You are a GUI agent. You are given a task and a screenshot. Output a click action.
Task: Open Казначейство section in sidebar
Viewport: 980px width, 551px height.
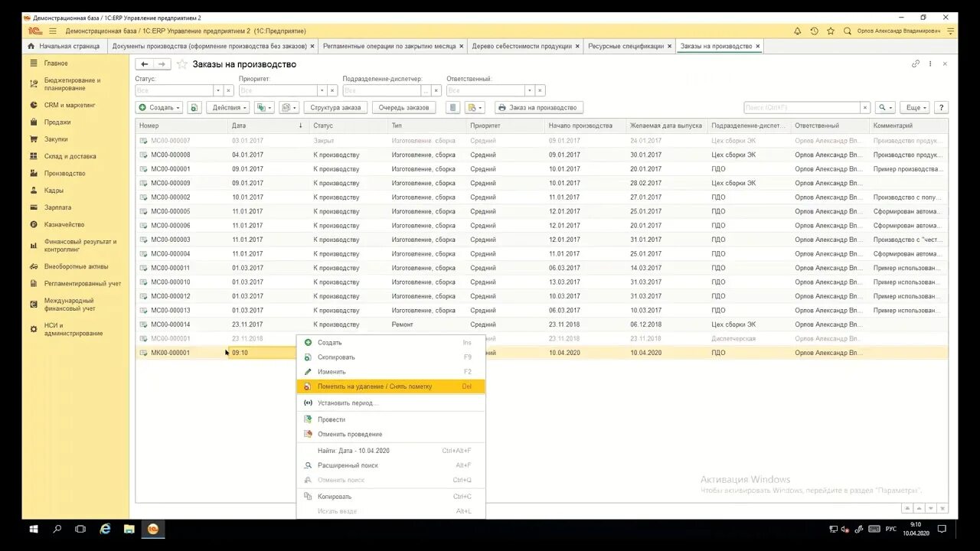pos(64,225)
